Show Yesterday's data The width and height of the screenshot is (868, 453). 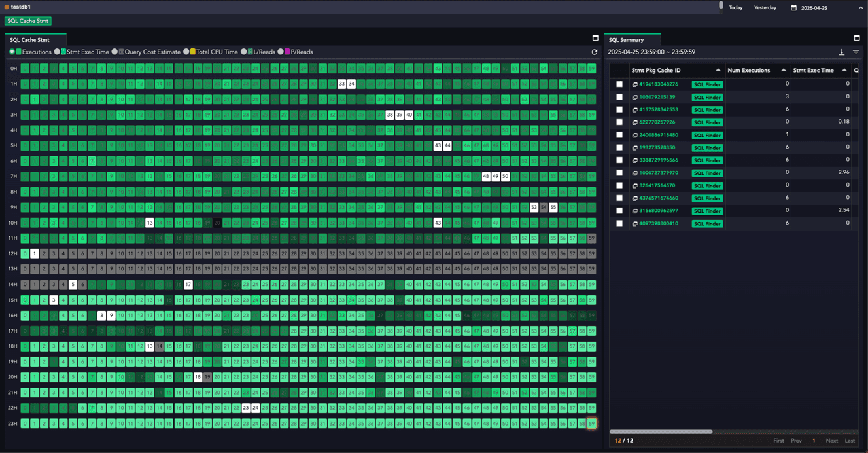click(x=765, y=8)
